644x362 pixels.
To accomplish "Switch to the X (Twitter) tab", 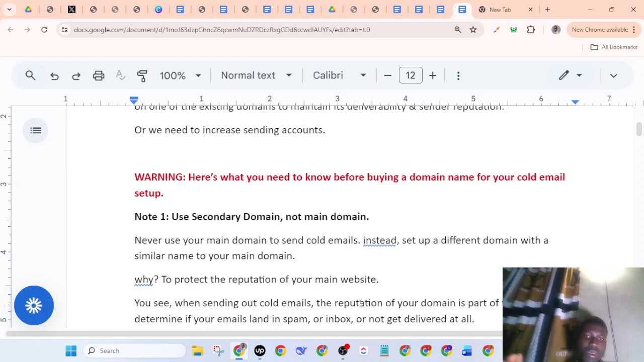I will [x=72, y=10].
